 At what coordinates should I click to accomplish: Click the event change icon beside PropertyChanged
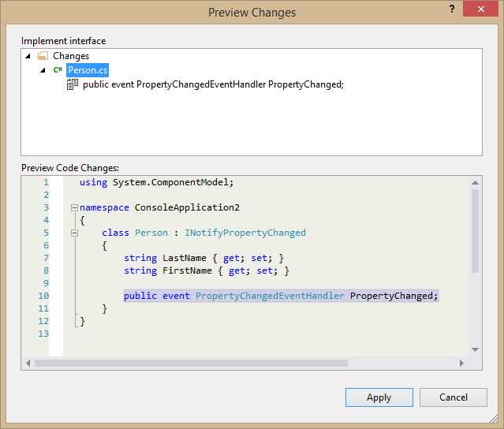pos(73,84)
